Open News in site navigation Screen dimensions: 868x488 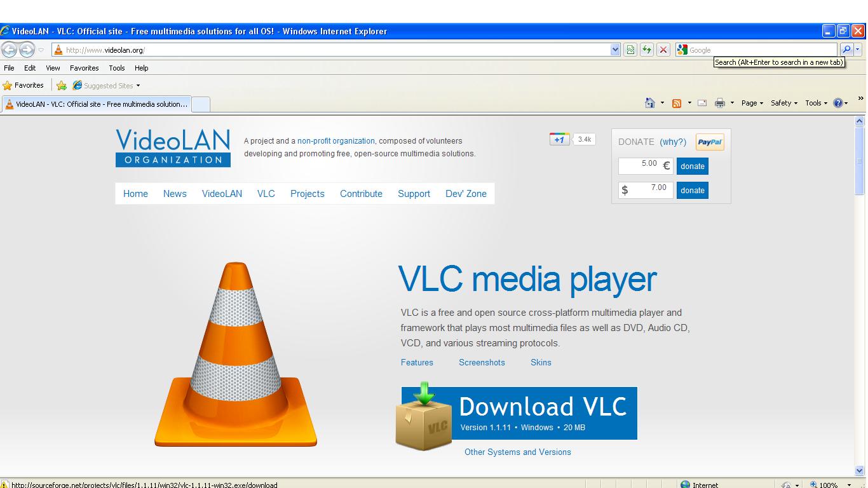[x=175, y=194]
